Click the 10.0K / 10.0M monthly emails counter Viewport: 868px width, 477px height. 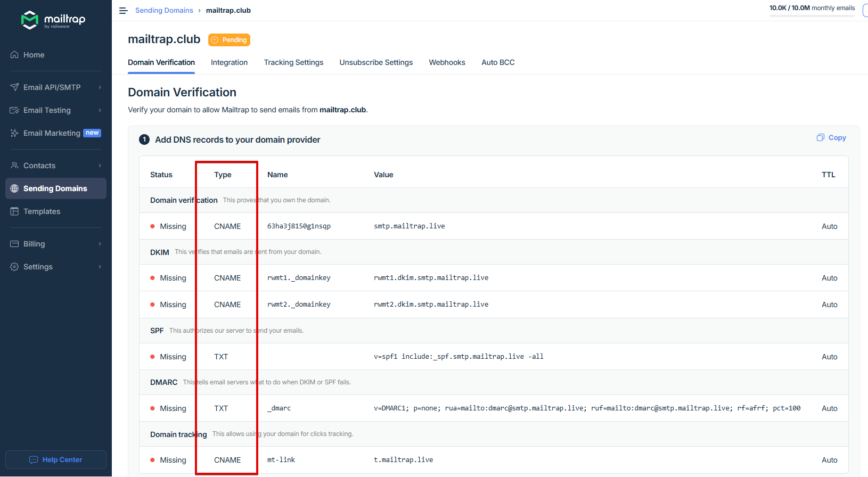pos(812,8)
